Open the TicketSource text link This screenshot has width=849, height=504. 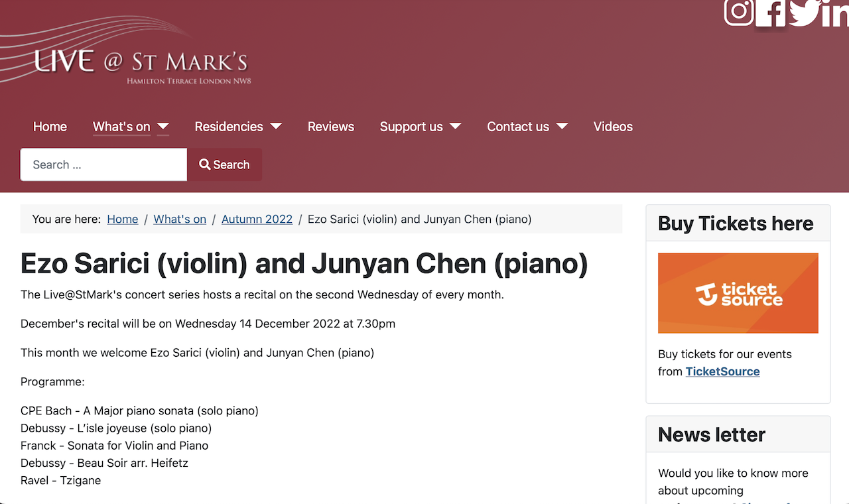coord(722,371)
